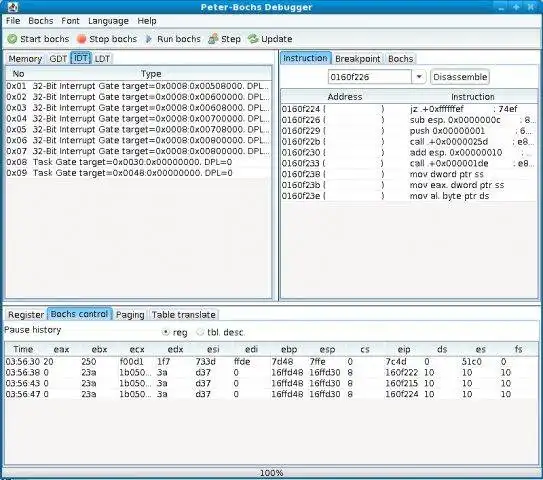Switch to the Bochs tab in right panel
The width and height of the screenshot is (543, 480).
click(401, 59)
